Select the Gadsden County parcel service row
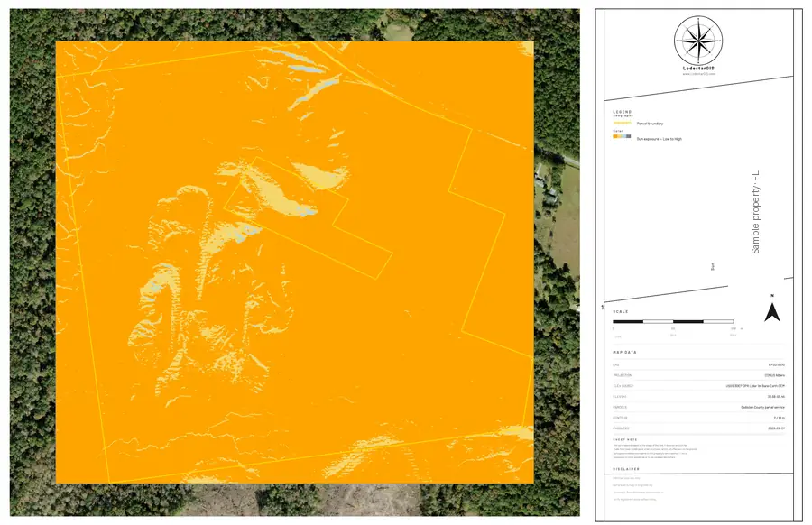 pos(698,408)
